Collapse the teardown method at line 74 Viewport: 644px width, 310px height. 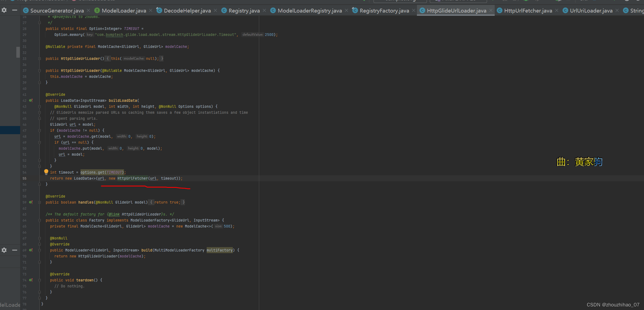pos(39,280)
